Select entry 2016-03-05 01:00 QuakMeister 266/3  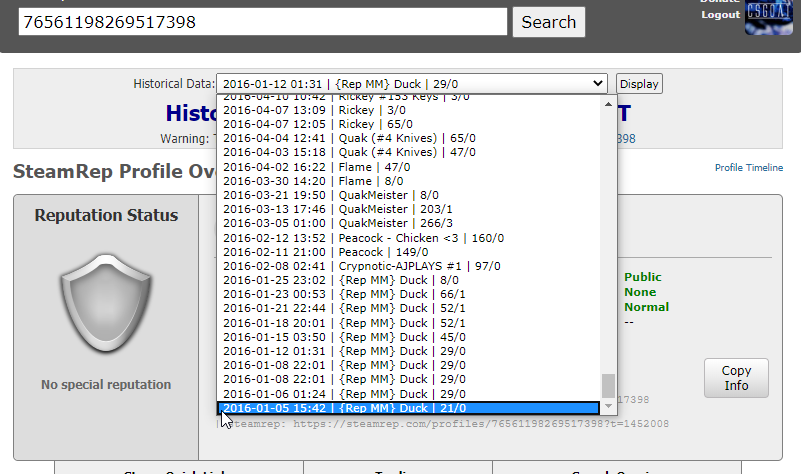(409, 223)
